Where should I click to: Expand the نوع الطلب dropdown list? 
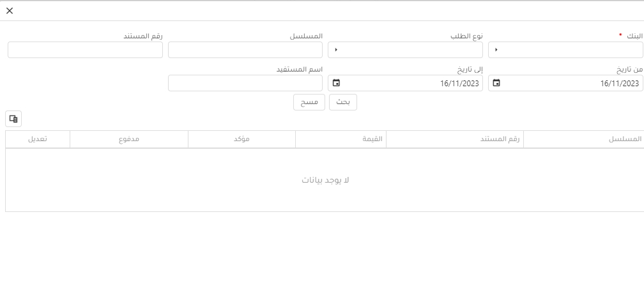click(405, 50)
